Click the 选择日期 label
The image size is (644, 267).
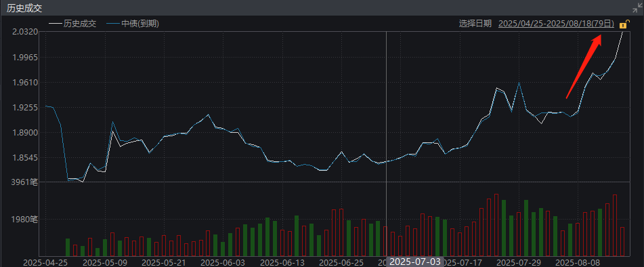click(x=475, y=24)
